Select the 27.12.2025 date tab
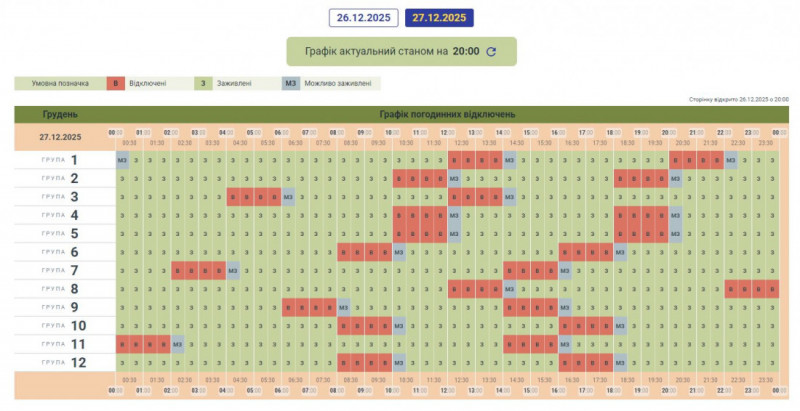800x411 pixels. (440, 18)
